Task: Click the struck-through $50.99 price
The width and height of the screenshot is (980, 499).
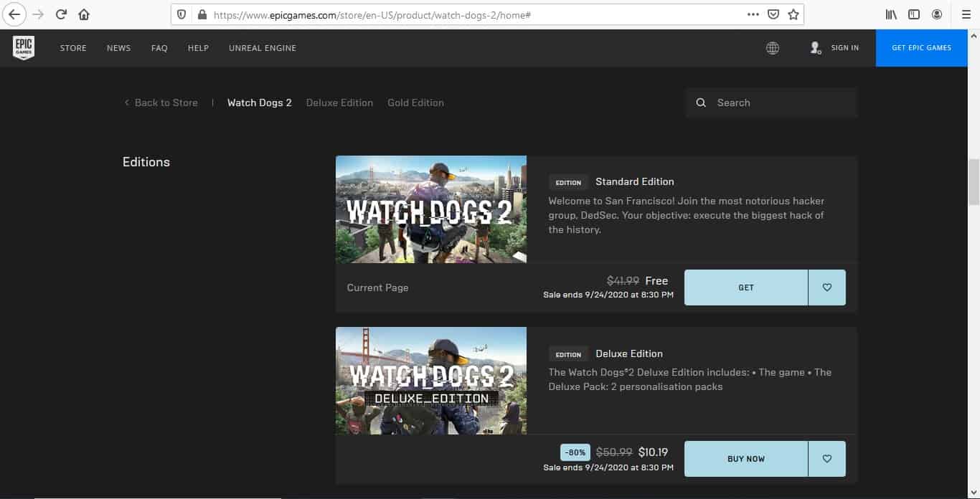Action: [616, 452]
